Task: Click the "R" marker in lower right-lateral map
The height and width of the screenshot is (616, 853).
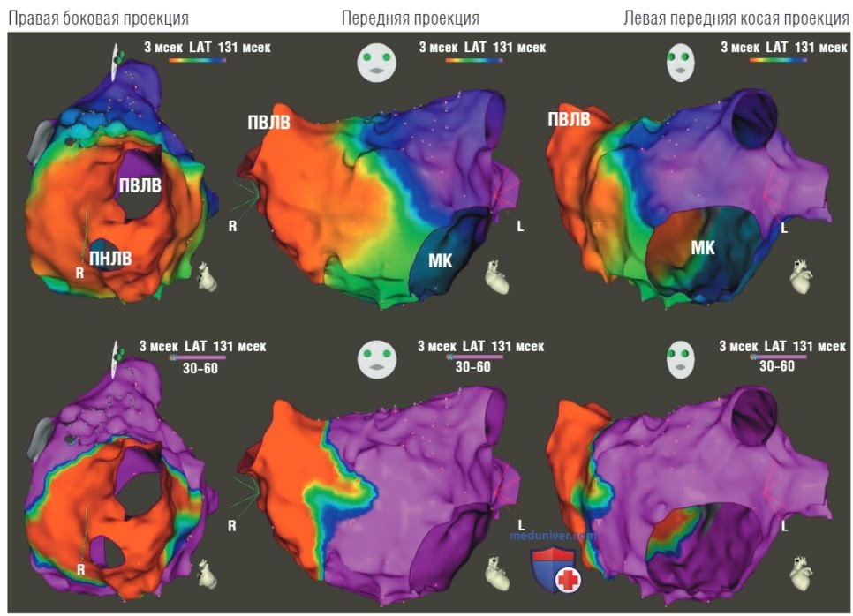Action: [x=80, y=569]
